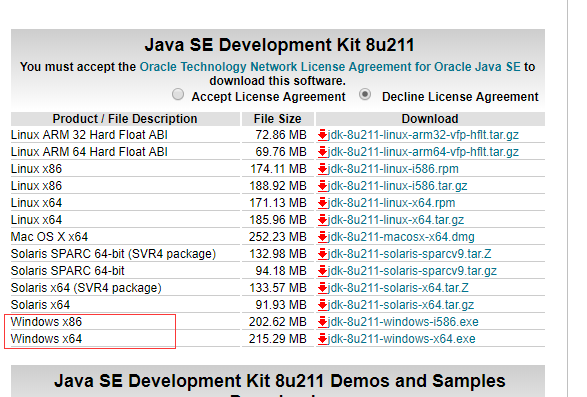Click the Product / File Description column header

(125, 119)
